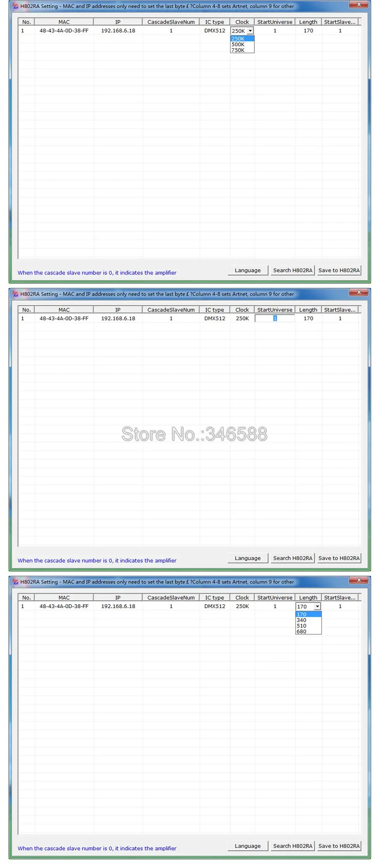This screenshot has width=389, height=868.
Task: Click IP cell in window with StartUniverse being edited
Action: click(x=118, y=318)
